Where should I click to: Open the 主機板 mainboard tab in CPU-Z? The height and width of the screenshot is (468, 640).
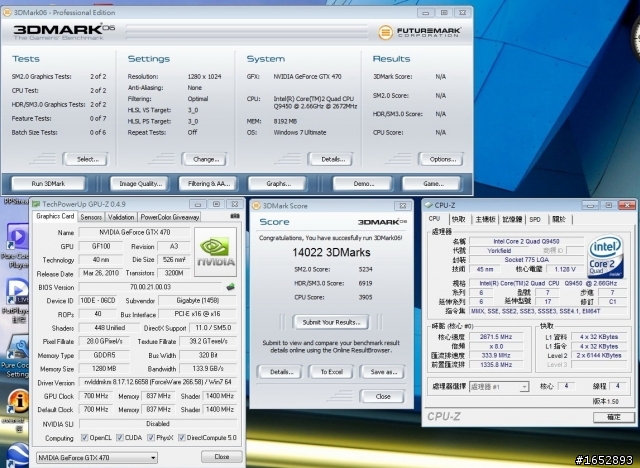(485, 220)
